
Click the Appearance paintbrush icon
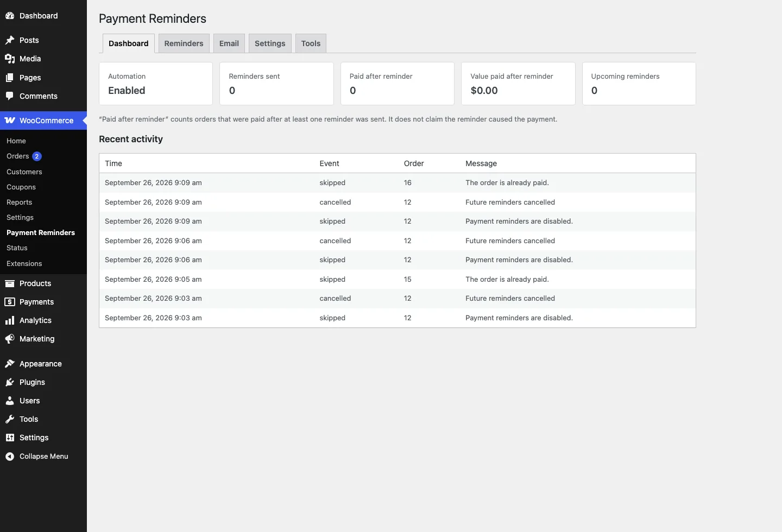coord(10,364)
